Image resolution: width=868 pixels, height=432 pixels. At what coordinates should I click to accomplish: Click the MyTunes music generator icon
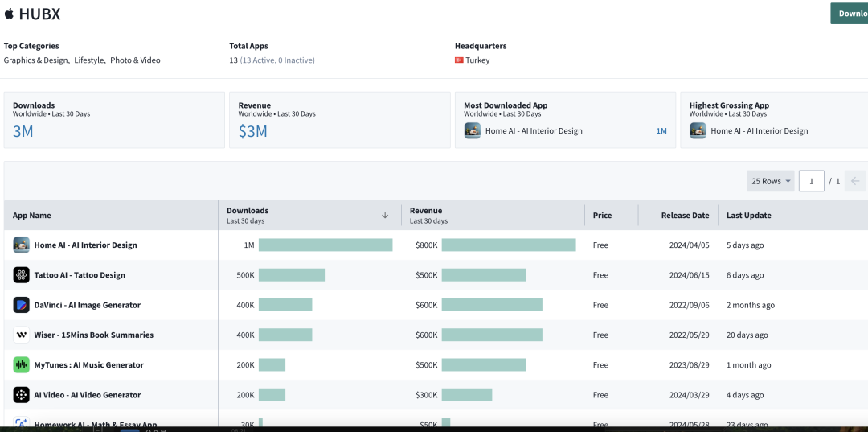tap(21, 365)
